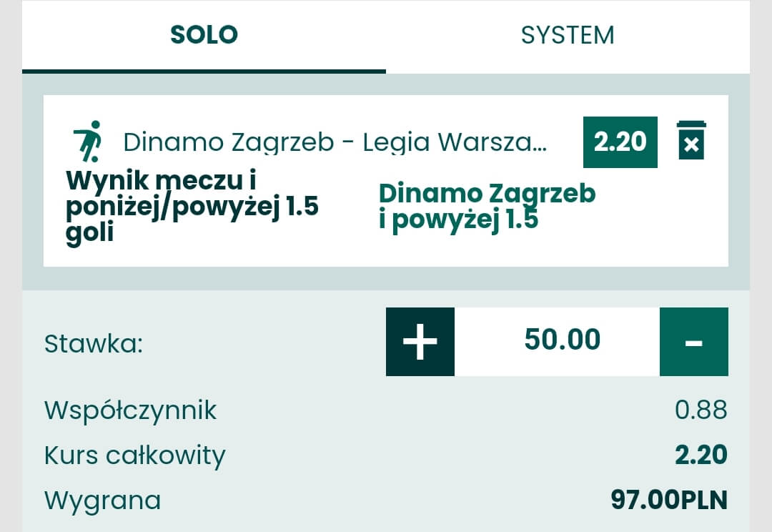Click the bold 2.20 total odds value
772x532 pixels.
(701, 455)
